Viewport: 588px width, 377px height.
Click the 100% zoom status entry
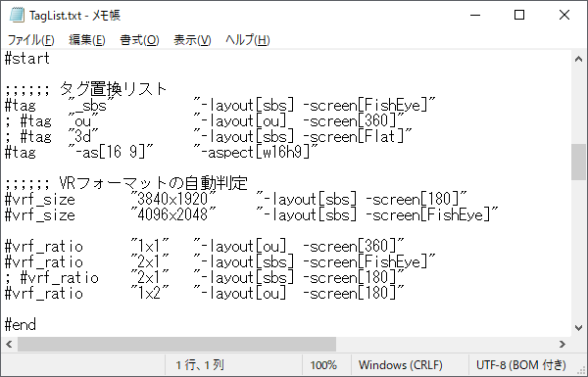pos(323,365)
